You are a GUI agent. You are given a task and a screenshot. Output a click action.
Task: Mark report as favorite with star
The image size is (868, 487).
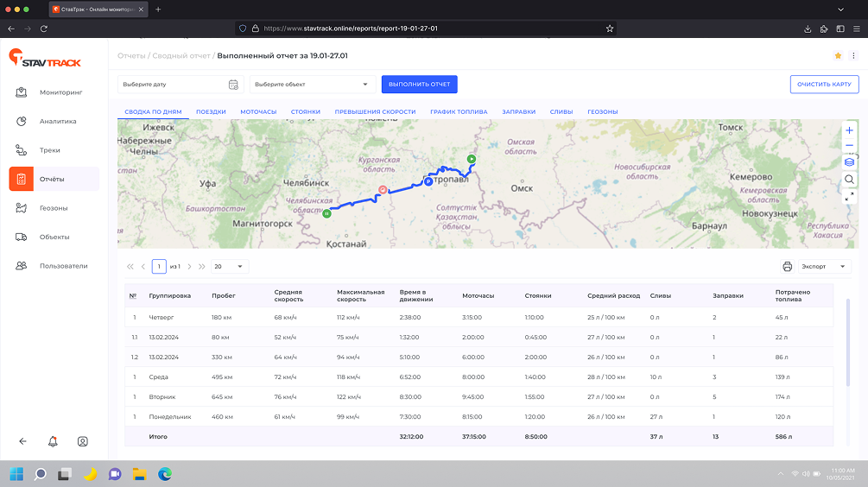tap(838, 56)
